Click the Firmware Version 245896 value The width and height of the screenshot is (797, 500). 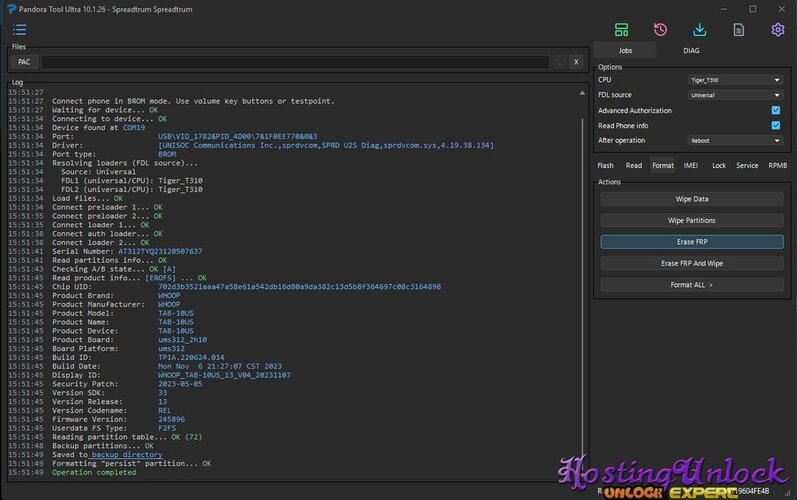pyautogui.click(x=171, y=419)
